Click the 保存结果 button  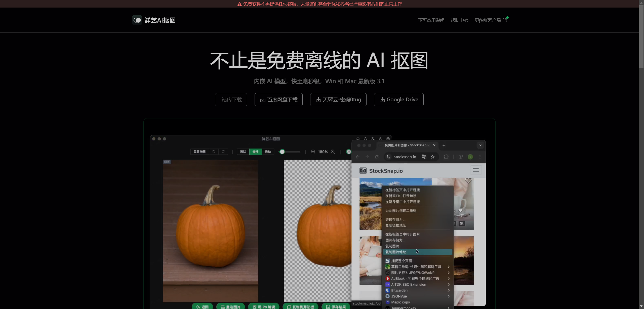tap(336, 306)
